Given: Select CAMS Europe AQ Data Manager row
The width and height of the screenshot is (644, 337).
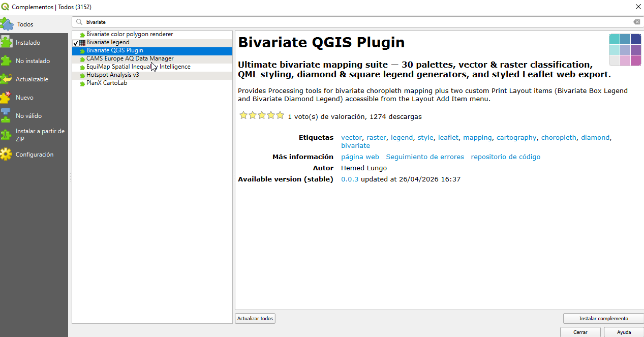Looking at the screenshot, I should [152, 59].
